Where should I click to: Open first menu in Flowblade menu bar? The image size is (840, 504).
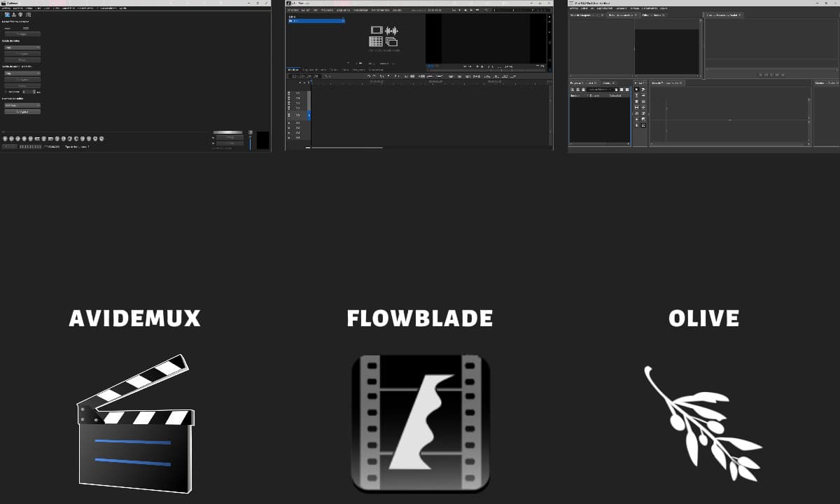coord(293,10)
